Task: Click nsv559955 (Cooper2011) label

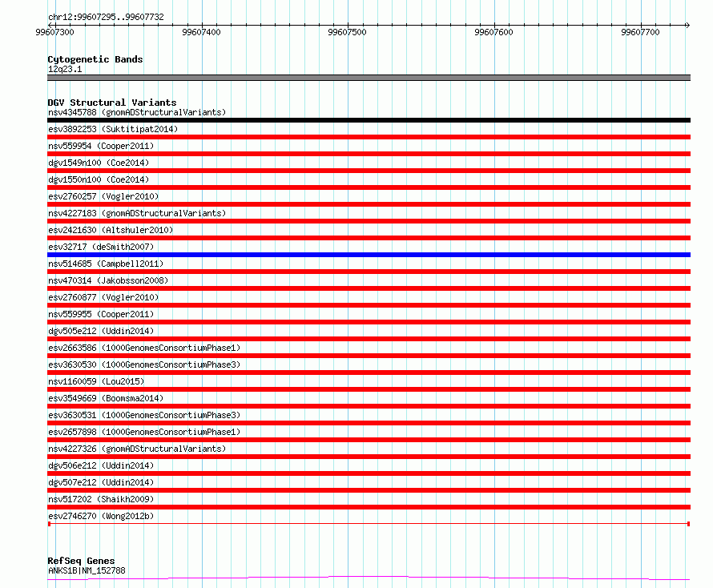Action: (101, 314)
